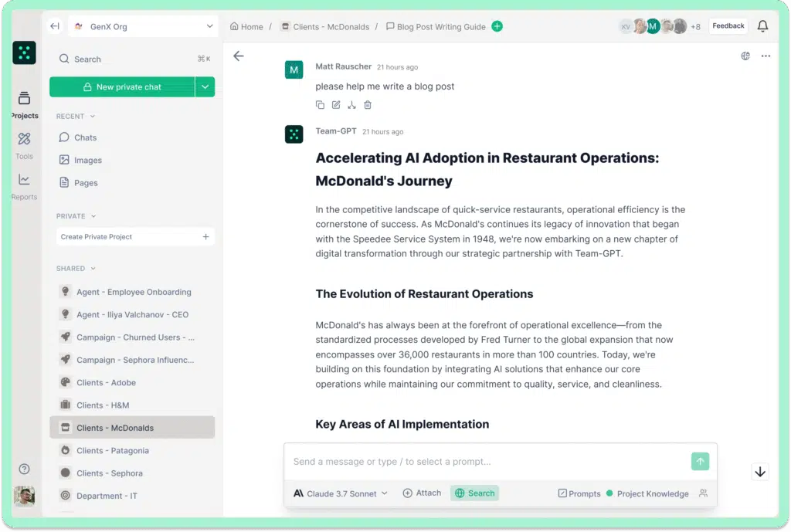This screenshot has width=791, height=532.
Task: Collapse the SHARED section
Action: pyautogui.click(x=76, y=268)
